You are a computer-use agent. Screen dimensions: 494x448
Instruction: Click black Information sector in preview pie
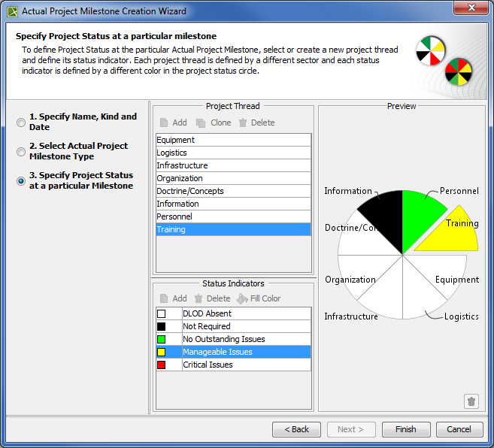pyautogui.click(x=387, y=217)
